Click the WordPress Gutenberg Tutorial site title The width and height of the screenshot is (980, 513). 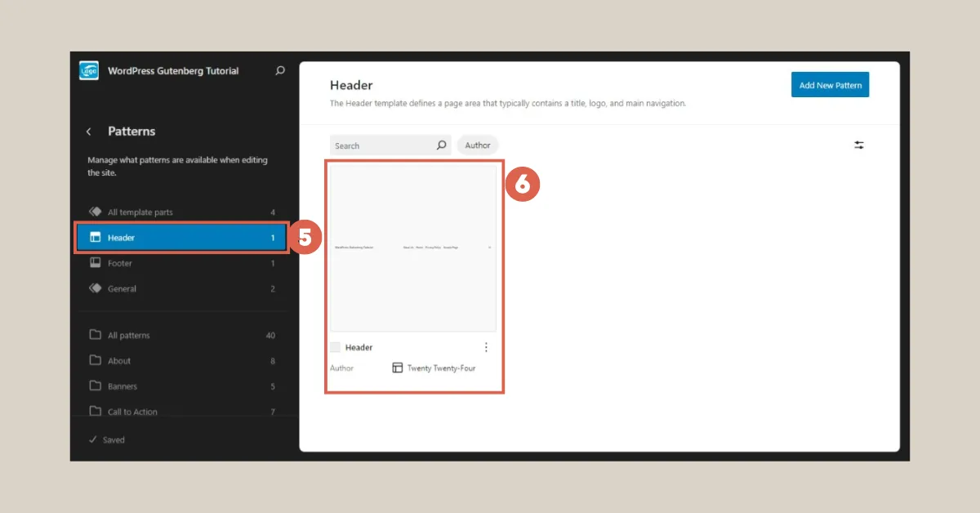[173, 71]
